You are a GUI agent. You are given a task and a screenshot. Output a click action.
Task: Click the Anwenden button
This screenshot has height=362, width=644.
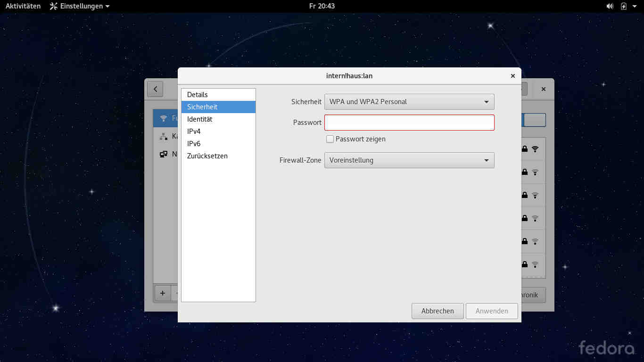coord(492,311)
